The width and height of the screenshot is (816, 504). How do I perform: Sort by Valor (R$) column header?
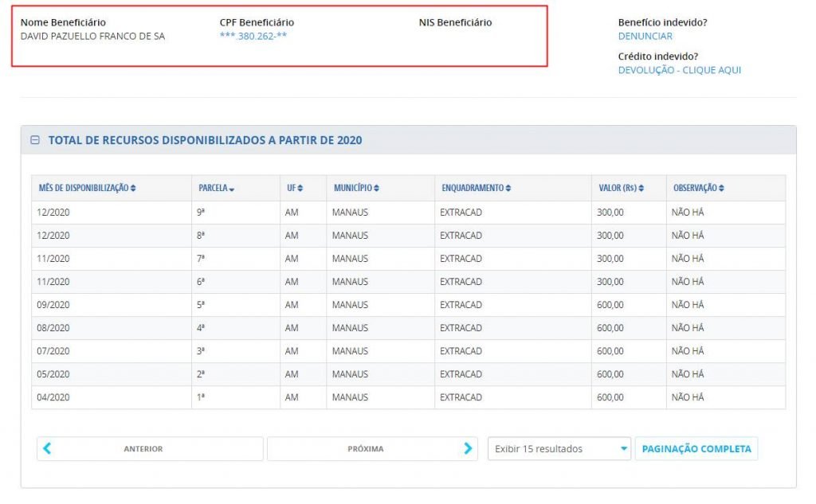(622, 188)
